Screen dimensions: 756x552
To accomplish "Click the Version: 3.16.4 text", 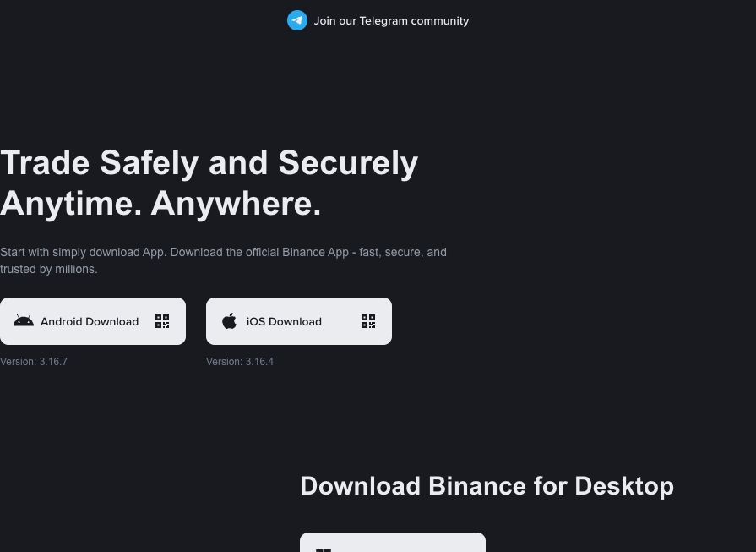I will [240, 362].
